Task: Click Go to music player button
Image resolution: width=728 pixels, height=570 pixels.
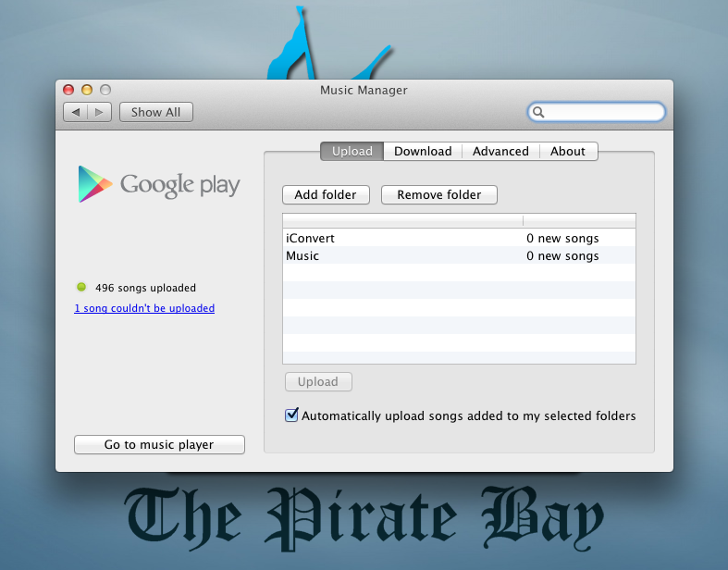Action: pyautogui.click(x=159, y=444)
